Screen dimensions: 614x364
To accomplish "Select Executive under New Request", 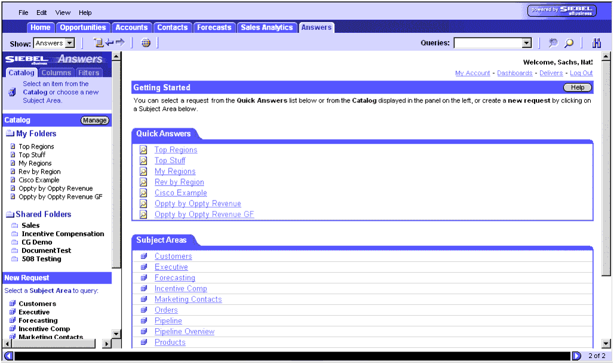I will [x=34, y=312].
